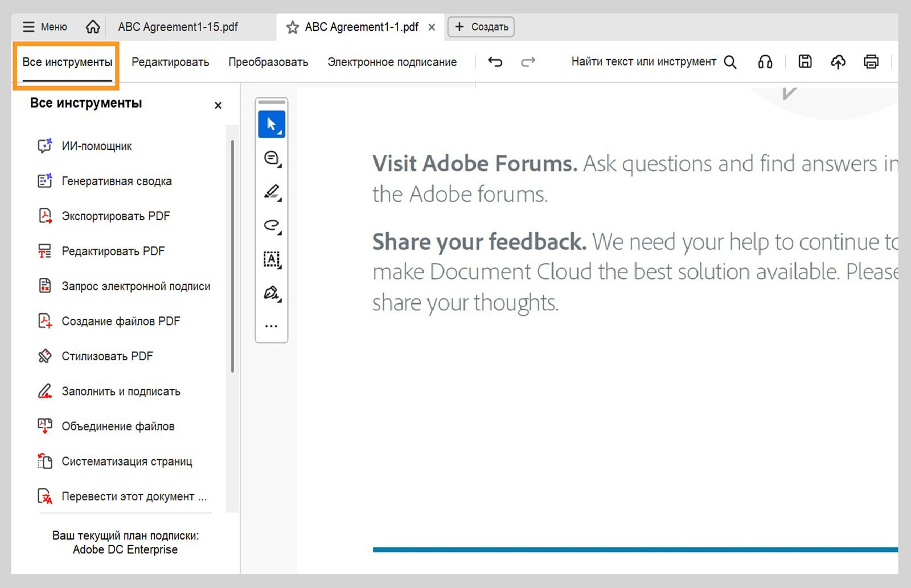Viewport: 911px width, 588px height.
Task: Choose the comment tool in quick toolbar
Action: [272, 158]
